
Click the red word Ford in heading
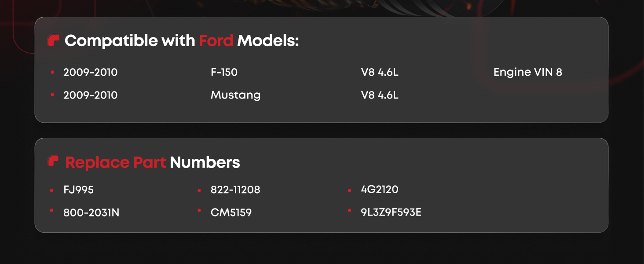tap(216, 41)
